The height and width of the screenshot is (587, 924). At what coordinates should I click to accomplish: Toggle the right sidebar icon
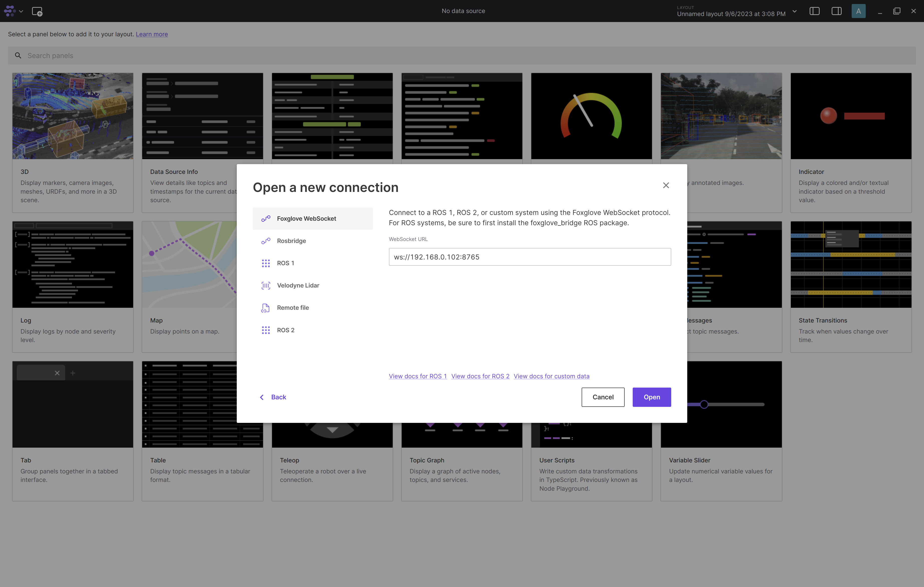pyautogui.click(x=836, y=11)
